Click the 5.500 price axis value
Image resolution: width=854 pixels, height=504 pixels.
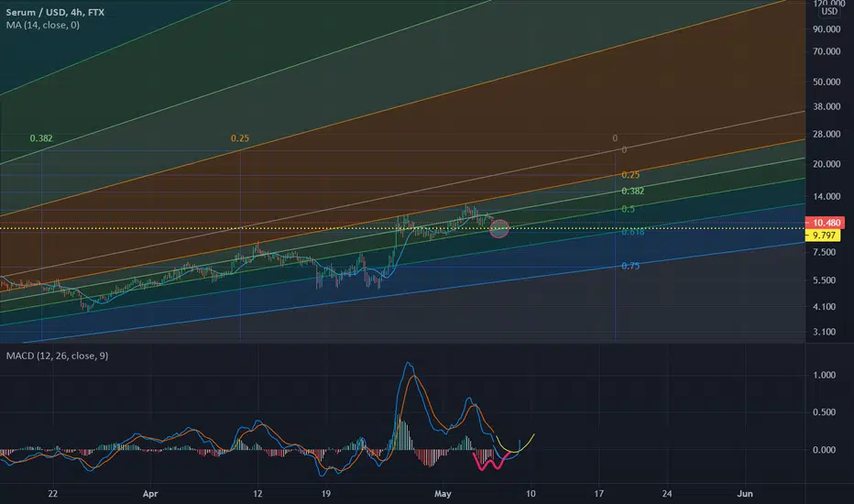pyautogui.click(x=824, y=280)
